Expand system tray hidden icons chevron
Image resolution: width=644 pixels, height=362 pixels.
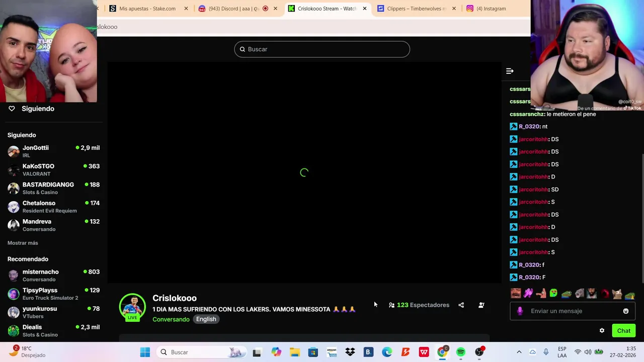click(x=519, y=352)
